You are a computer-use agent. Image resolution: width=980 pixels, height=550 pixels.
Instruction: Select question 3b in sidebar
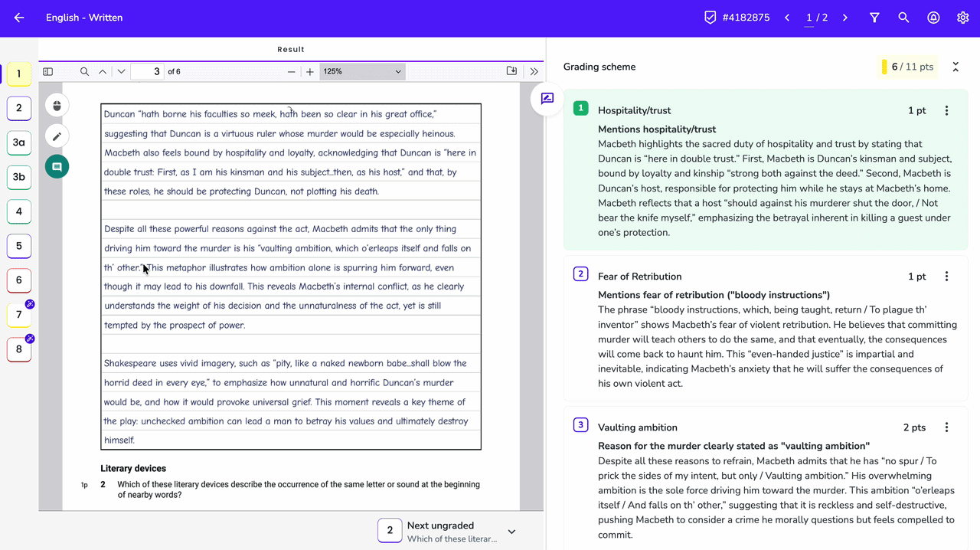[19, 177]
